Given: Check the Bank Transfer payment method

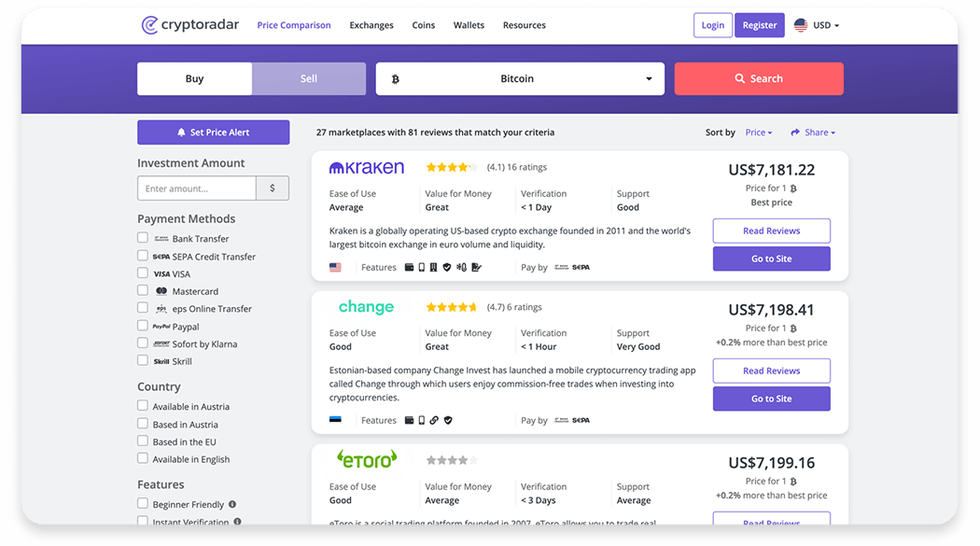Looking at the screenshot, I should click(x=143, y=238).
